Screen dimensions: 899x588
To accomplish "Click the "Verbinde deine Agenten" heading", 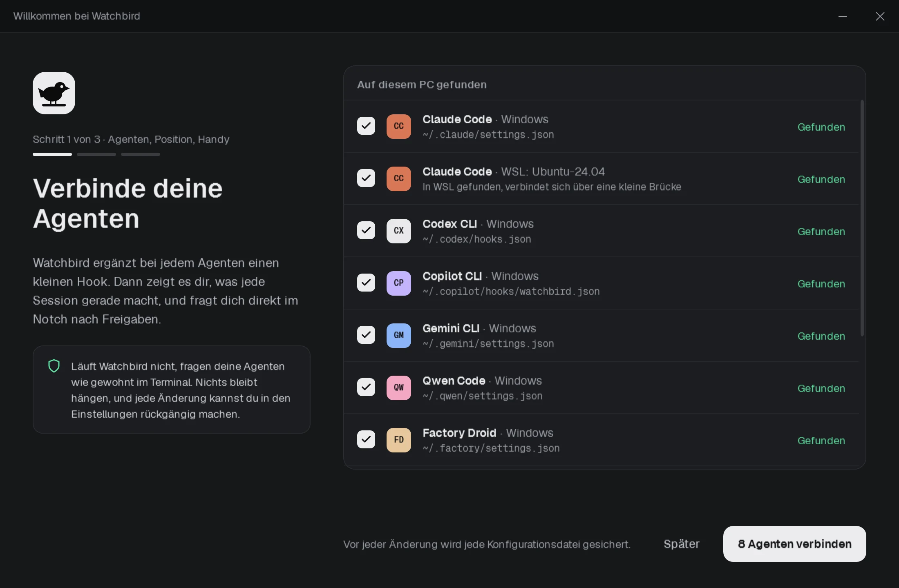I will point(128,203).
